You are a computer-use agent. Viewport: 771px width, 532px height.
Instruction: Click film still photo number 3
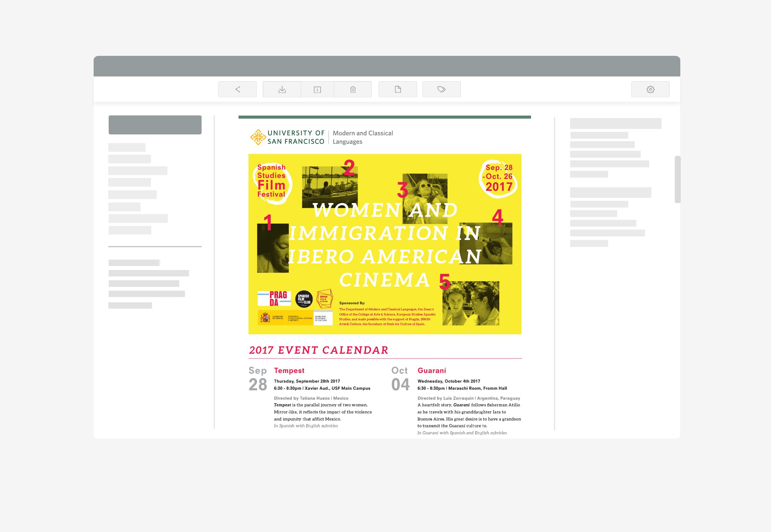[425, 199]
